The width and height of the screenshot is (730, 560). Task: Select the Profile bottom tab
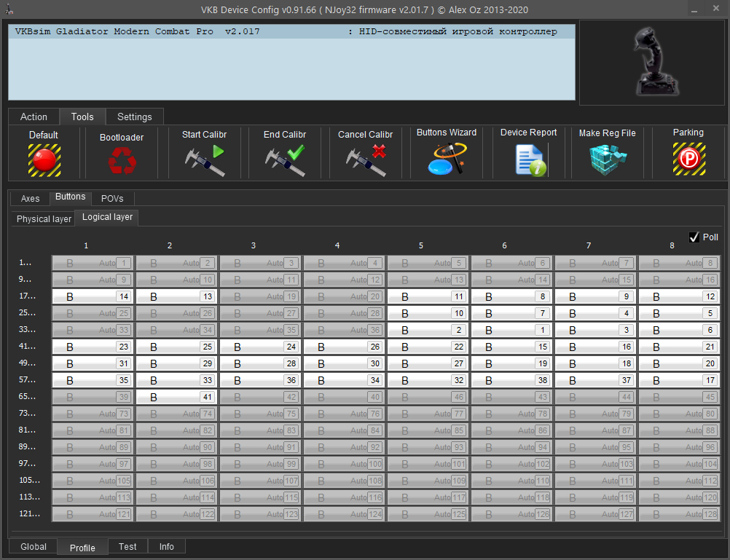pos(82,548)
